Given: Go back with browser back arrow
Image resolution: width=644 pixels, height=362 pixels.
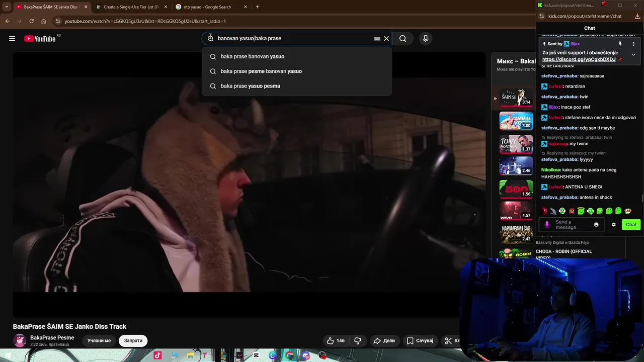Looking at the screenshot, I should pos(7,21).
